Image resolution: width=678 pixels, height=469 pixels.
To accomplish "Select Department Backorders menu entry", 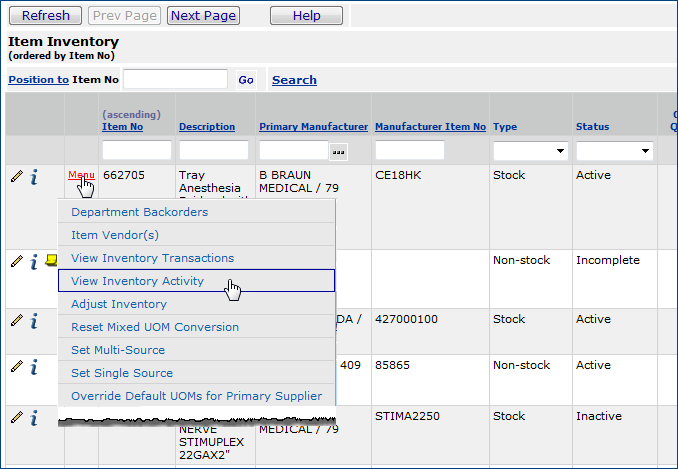I will [140, 212].
